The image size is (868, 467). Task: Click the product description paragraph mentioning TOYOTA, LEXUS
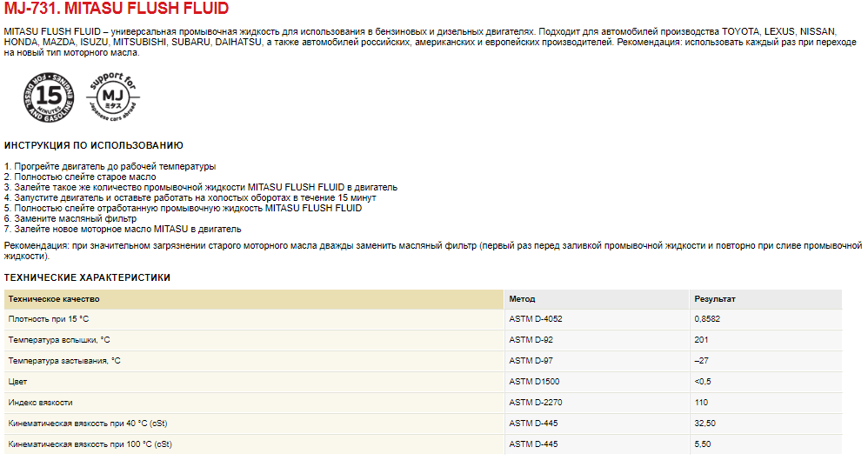click(431, 42)
